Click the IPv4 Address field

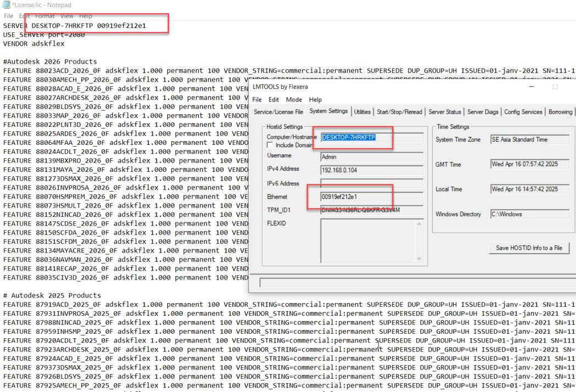point(372,170)
